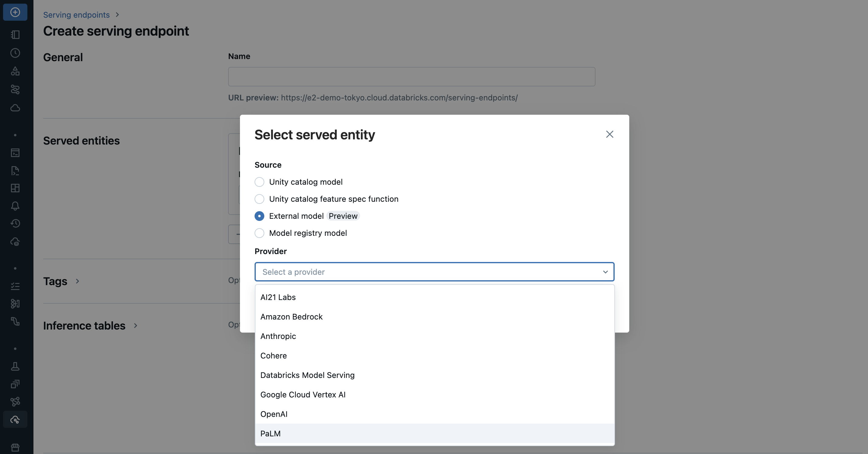
Task: Select Unity catalog feature spec function option
Action: click(x=259, y=199)
